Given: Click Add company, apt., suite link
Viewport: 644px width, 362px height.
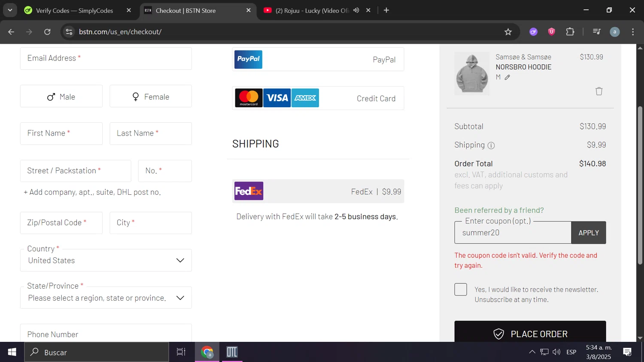Looking at the screenshot, I should (92, 192).
